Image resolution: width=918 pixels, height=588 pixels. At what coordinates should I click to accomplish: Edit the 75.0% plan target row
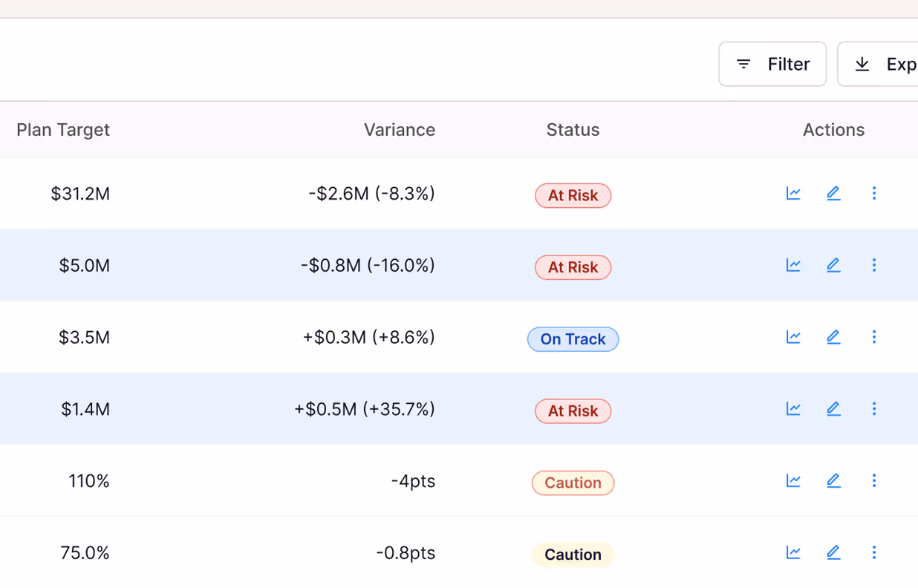tap(833, 552)
